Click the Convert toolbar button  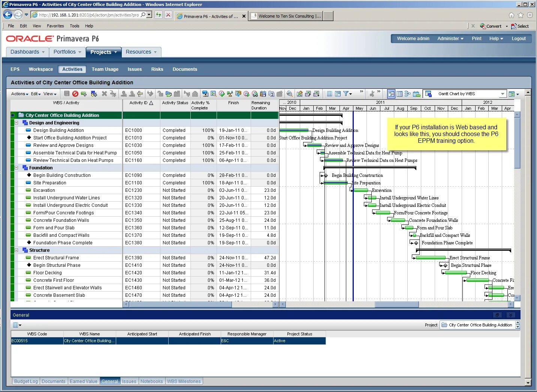tap(491, 26)
